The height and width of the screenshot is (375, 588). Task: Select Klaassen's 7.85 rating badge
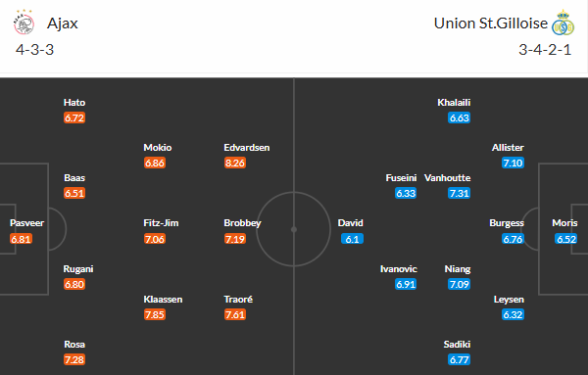(155, 314)
